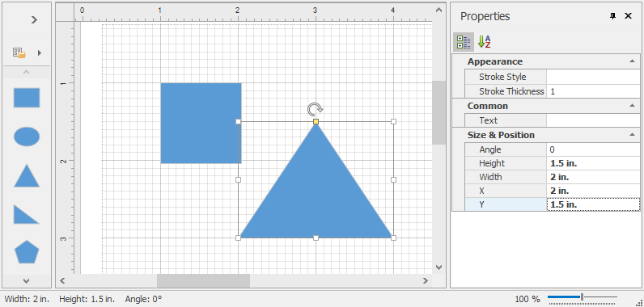
Task: Collapse the Size & Position category
Action: (633, 135)
